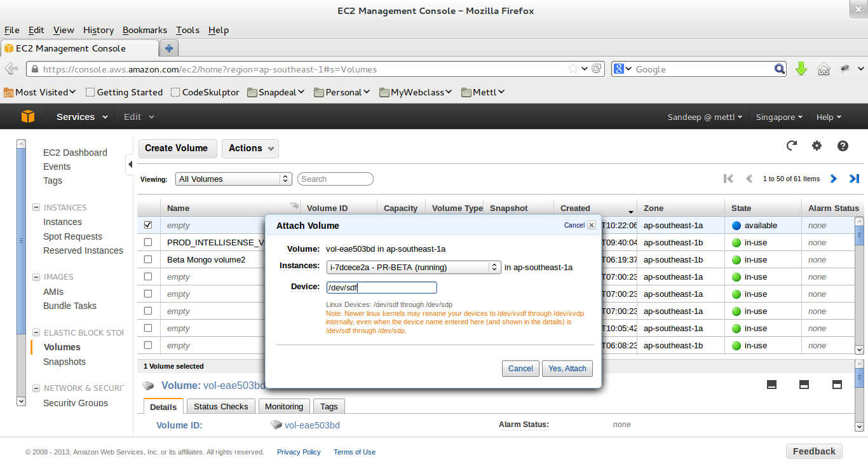Collapse the left navigation sidebar arrow
Image resolution: width=868 pixels, height=471 pixels.
point(130,165)
